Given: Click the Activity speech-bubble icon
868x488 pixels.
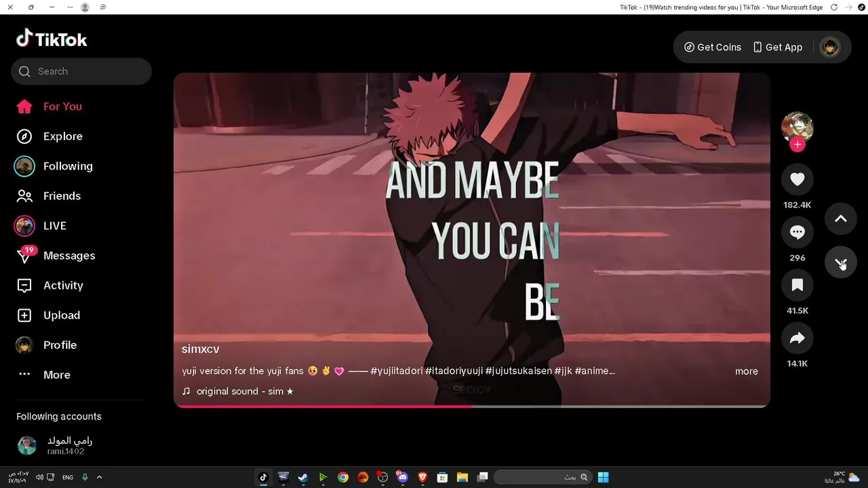Looking at the screenshot, I should (x=24, y=285).
